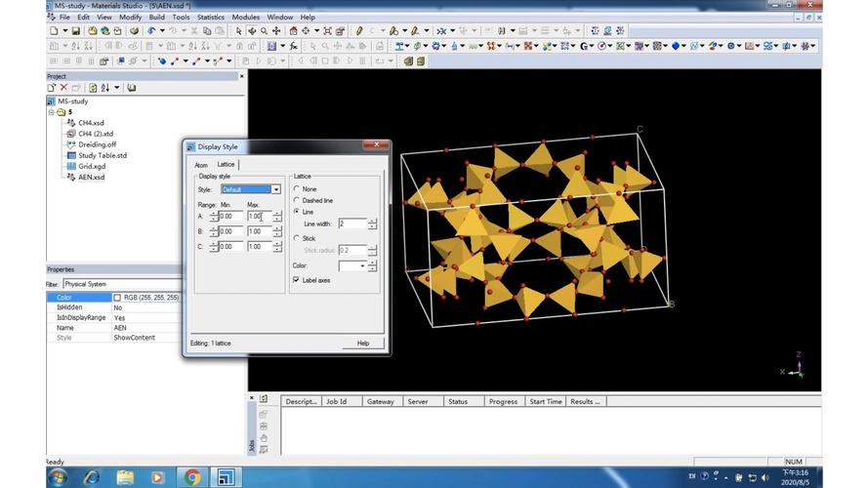Click the Color property swatch in Properties
868x488 pixels.
(x=118, y=298)
